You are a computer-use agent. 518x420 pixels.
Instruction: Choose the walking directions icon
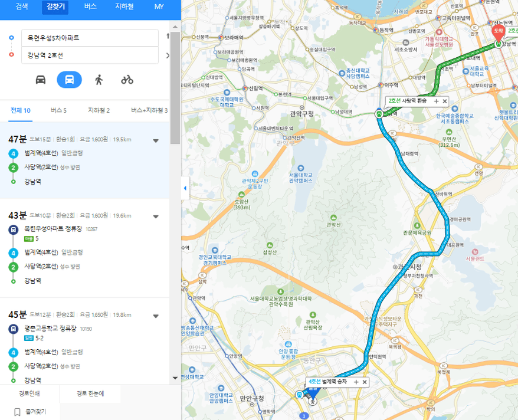tap(99, 80)
